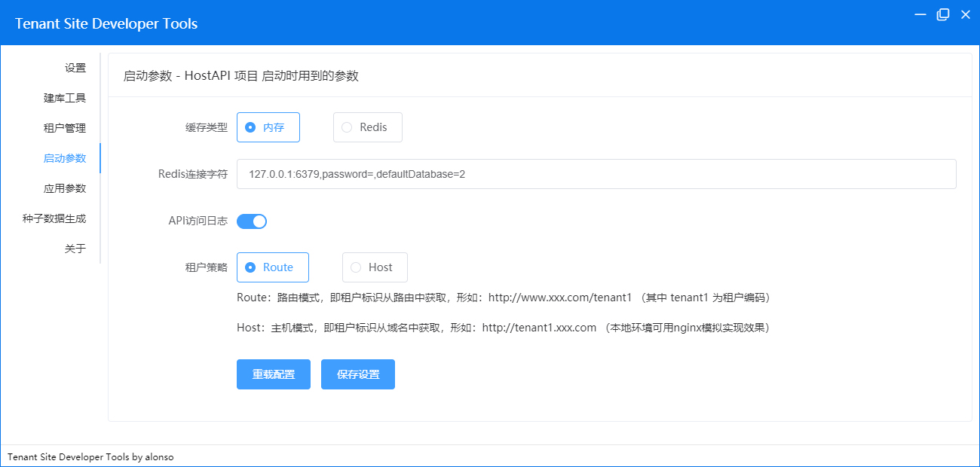980x467 pixels.
Task: Click the Host主机模式 description text
Action: tap(506, 328)
